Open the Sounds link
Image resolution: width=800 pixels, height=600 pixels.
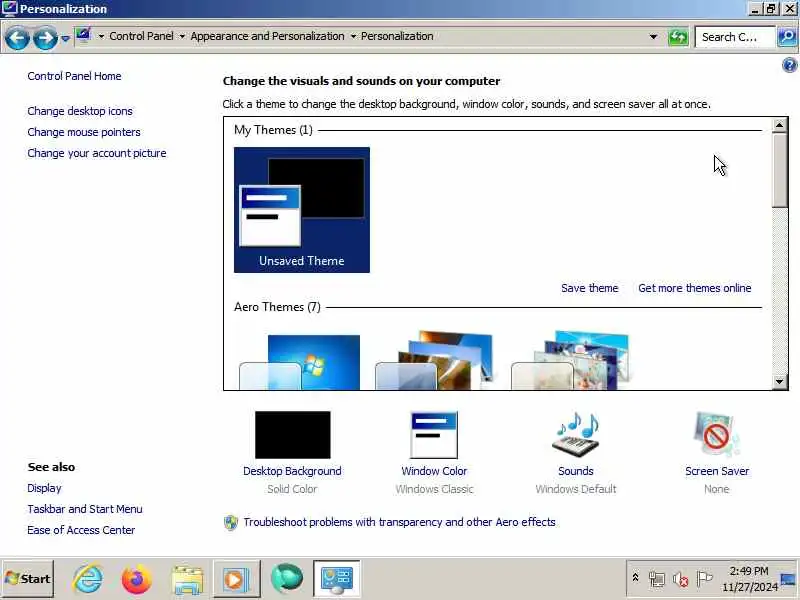[x=576, y=471]
